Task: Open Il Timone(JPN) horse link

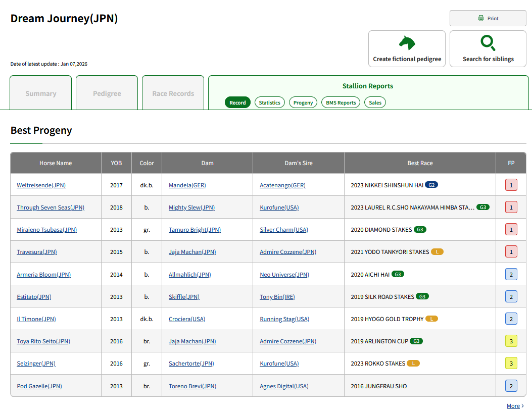Action: (x=36, y=319)
